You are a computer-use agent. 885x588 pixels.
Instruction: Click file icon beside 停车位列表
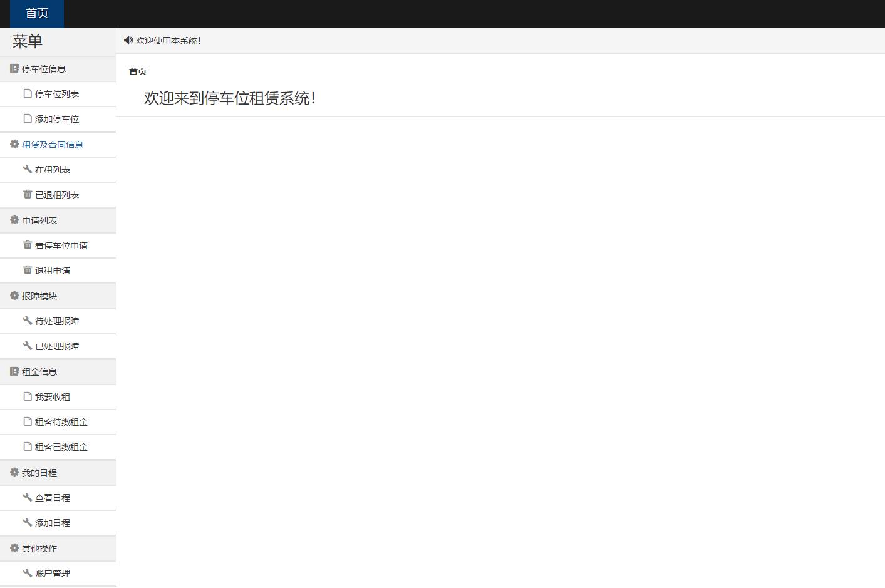28,93
